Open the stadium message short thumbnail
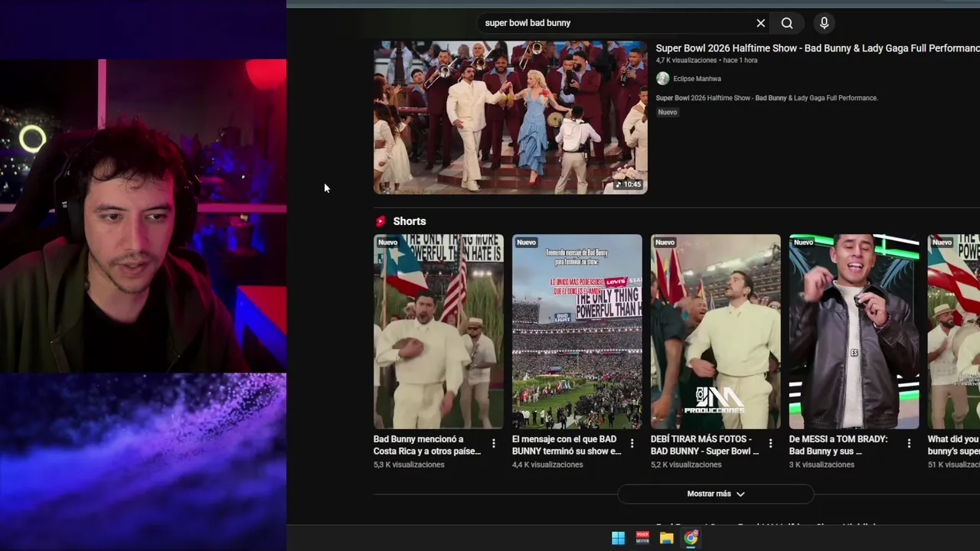Image resolution: width=980 pixels, height=551 pixels. (577, 331)
